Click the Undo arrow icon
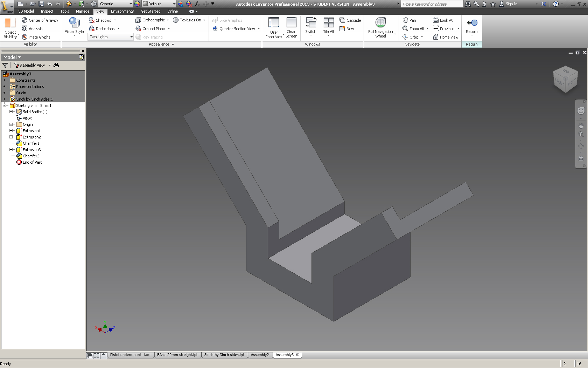The width and height of the screenshot is (588, 368). pyautogui.click(x=50, y=4)
